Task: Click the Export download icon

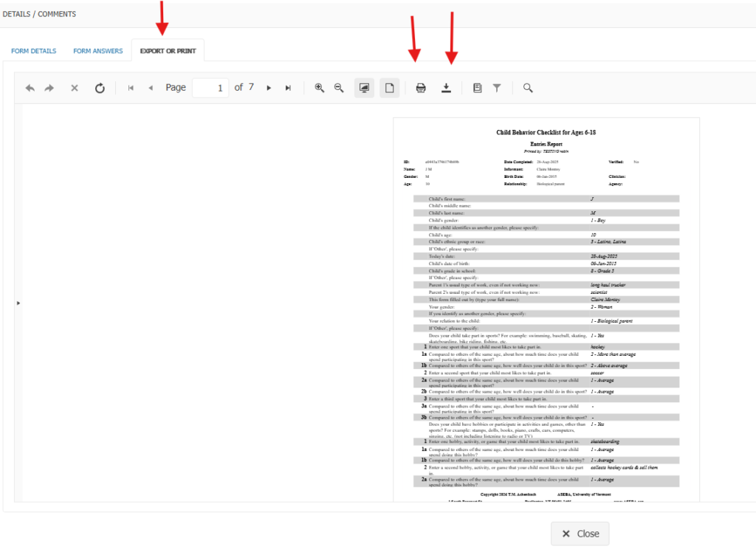Action: point(446,88)
